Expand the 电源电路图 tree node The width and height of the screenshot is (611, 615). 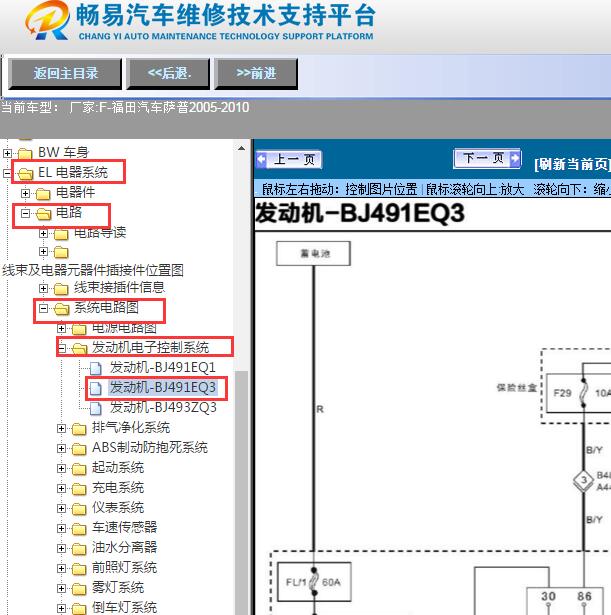[x=62, y=328]
